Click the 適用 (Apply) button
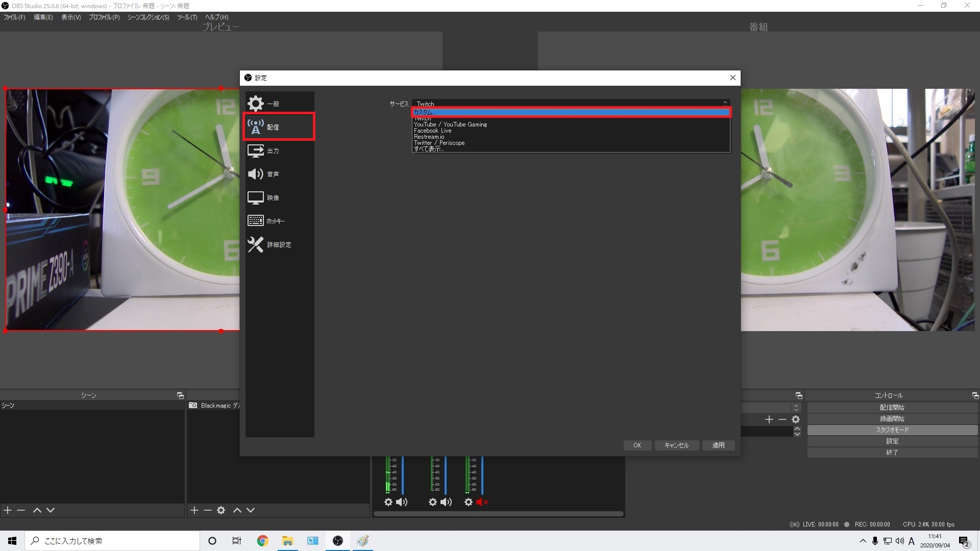 (x=718, y=445)
